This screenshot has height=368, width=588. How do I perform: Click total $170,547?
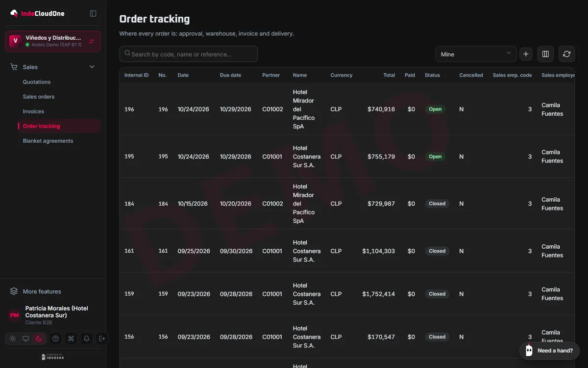(381, 337)
